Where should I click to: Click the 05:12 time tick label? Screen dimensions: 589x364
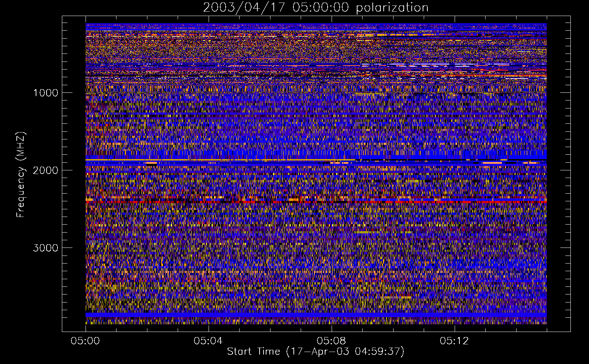(454, 341)
